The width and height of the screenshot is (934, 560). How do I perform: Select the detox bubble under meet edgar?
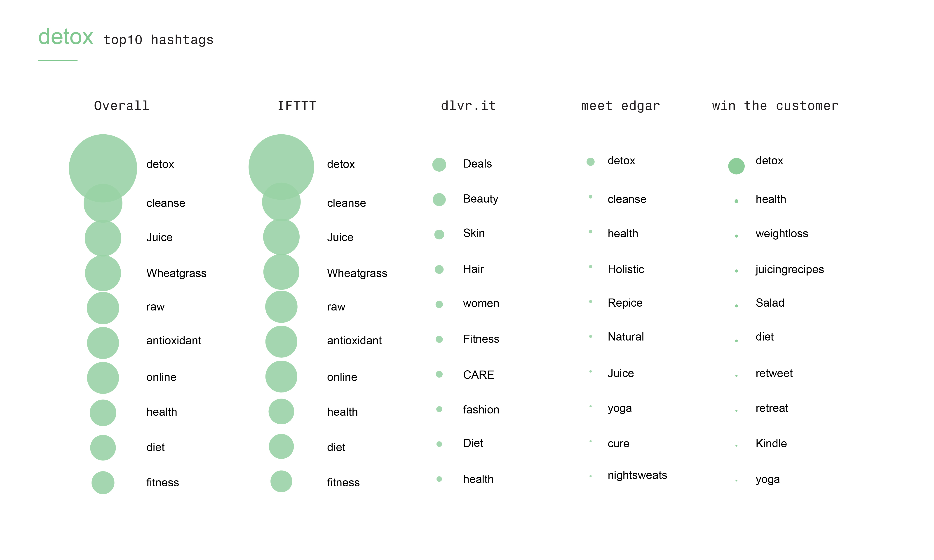(x=590, y=162)
